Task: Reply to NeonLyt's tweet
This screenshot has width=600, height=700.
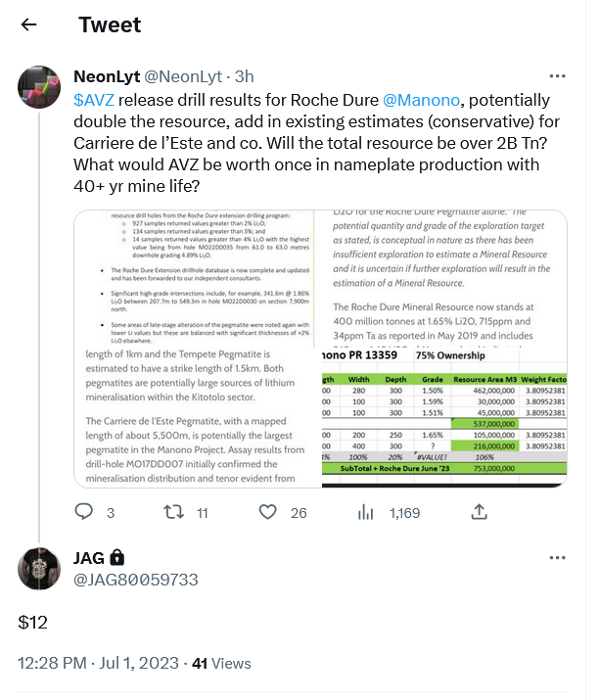Action: (x=85, y=512)
